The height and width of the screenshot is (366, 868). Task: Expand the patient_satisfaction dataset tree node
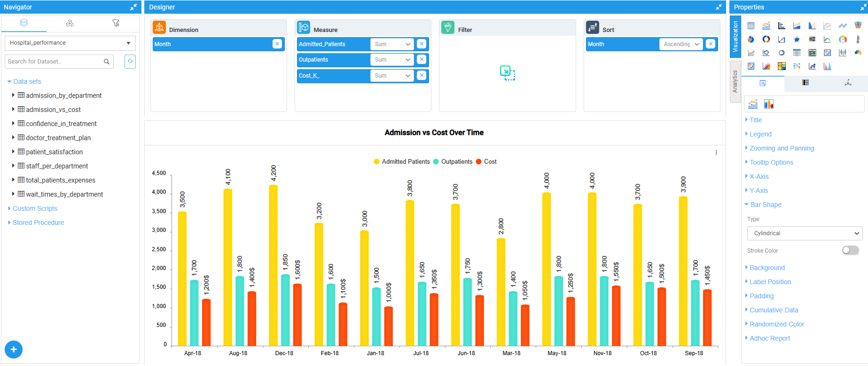click(13, 152)
